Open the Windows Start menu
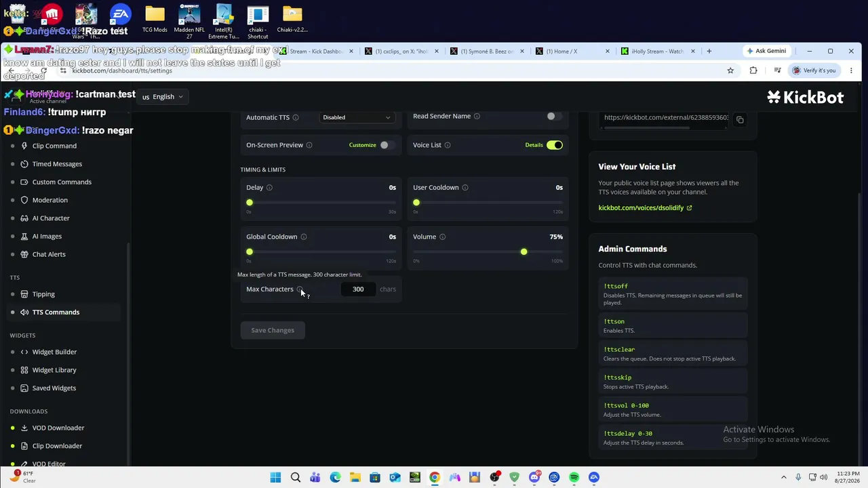 275,477
